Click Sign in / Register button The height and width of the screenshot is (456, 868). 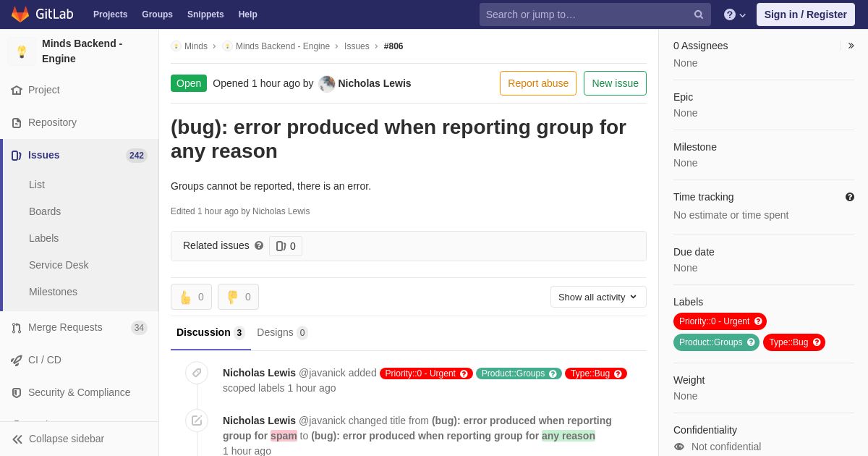[806, 14]
